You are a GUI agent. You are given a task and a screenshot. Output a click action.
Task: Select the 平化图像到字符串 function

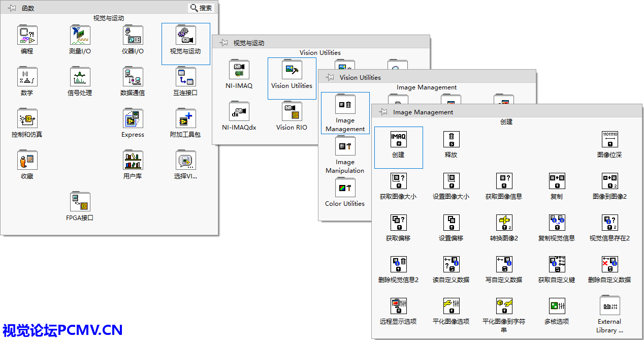pos(504,306)
